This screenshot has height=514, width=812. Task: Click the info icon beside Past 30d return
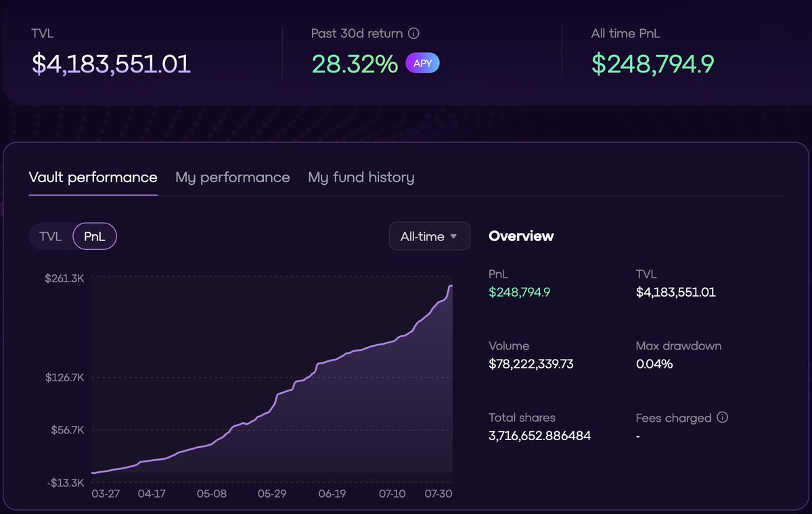click(415, 33)
